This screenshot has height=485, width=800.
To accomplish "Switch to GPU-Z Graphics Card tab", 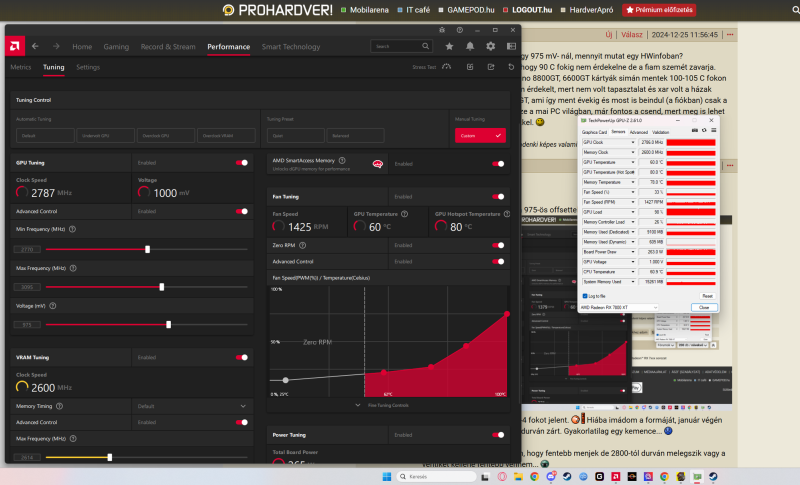I will [x=594, y=132].
